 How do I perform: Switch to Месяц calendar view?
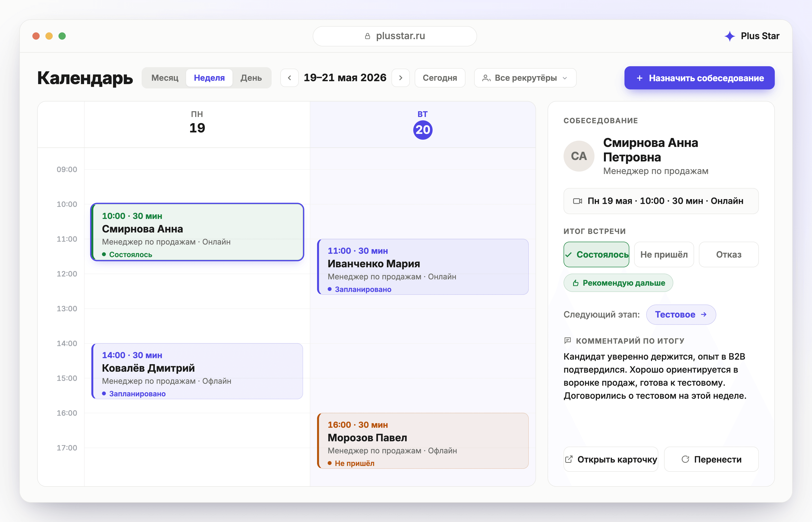click(x=165, y=78)
